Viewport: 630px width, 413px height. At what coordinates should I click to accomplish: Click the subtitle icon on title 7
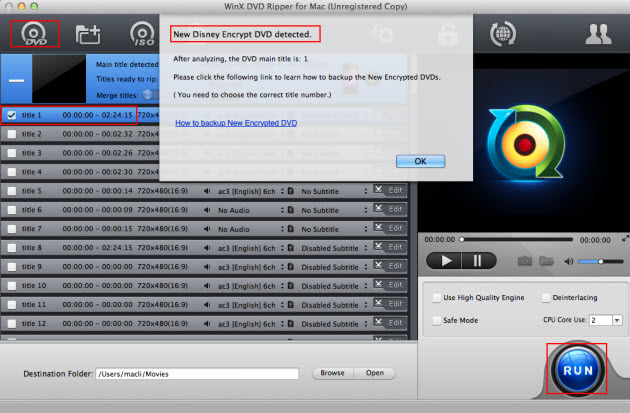click(x=291, y=229)
